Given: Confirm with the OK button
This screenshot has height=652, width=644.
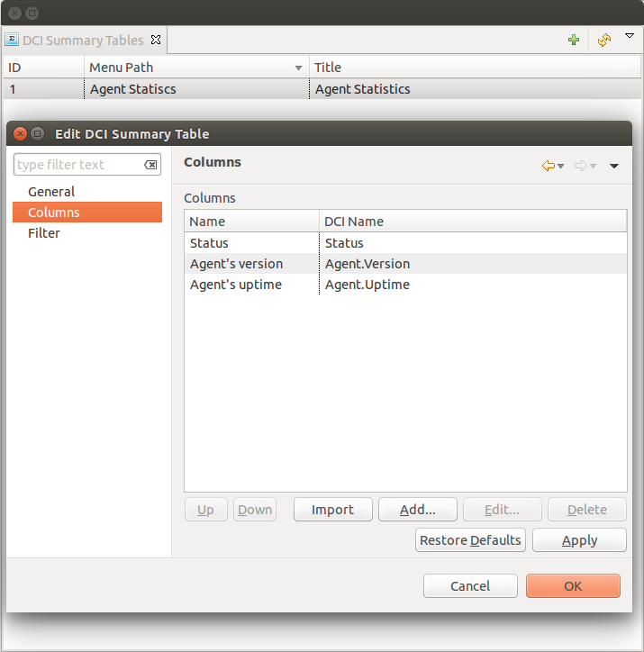Looking at the screenshot, I should [573, 586].
